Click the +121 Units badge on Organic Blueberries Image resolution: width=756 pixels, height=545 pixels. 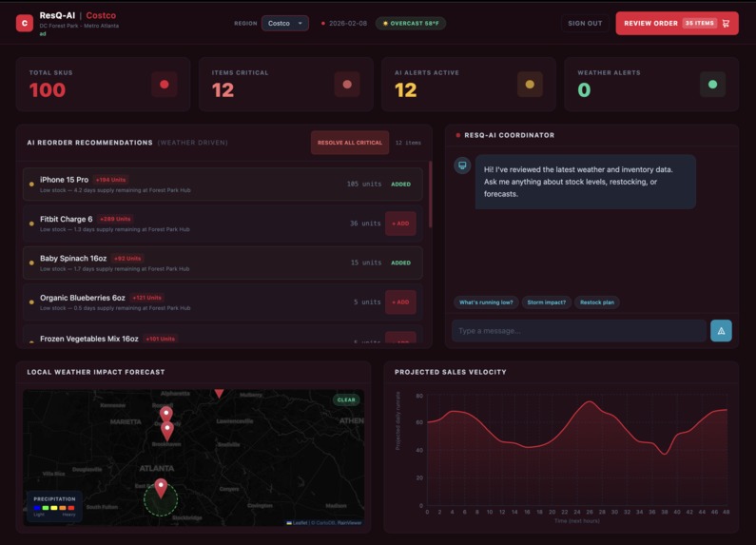(x=147, y=298)
